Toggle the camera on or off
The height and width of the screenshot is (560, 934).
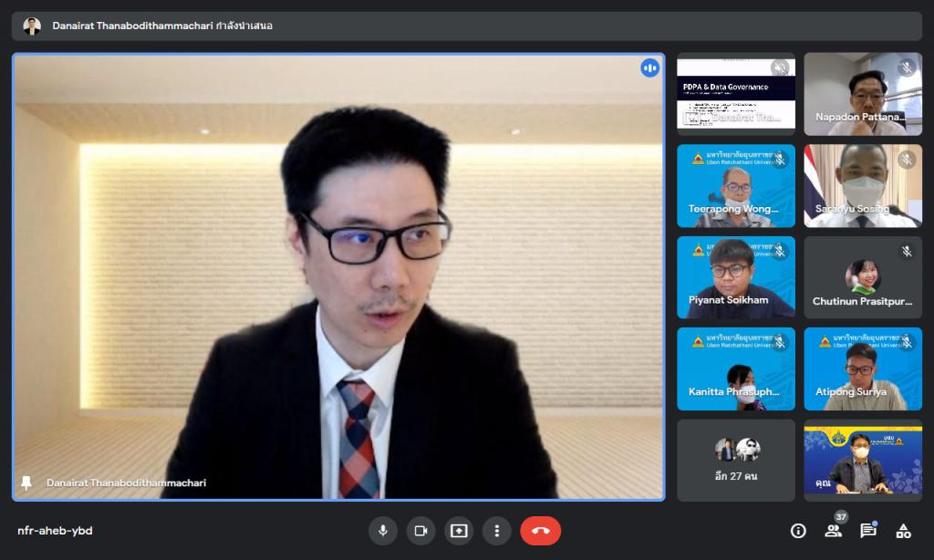[420, 531]
